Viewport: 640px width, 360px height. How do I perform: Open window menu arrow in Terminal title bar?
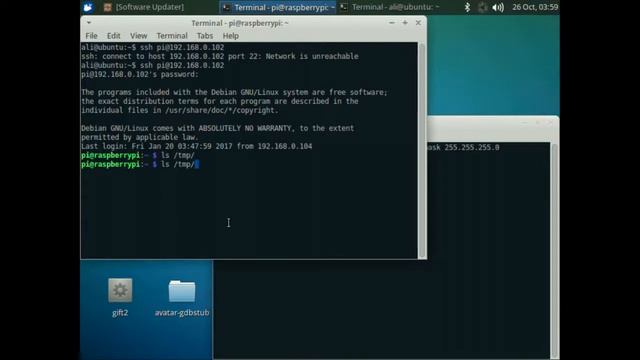tap(89, 23)
